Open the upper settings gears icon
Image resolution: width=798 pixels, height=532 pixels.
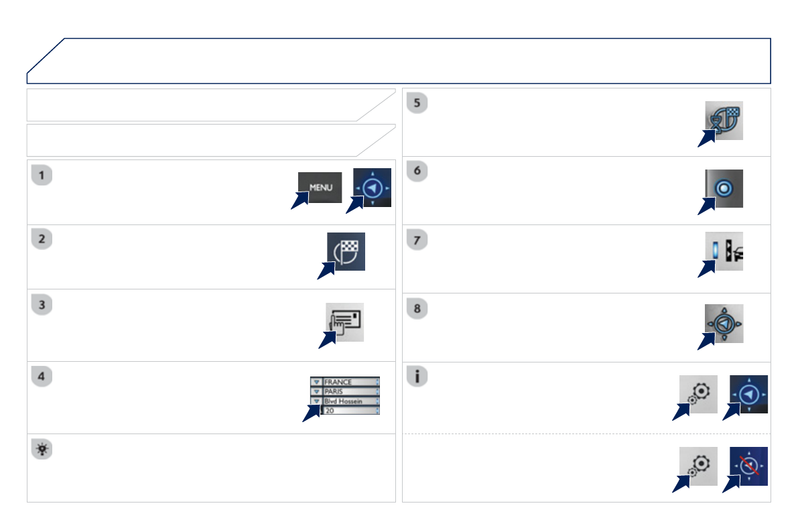tap(698, 394)
